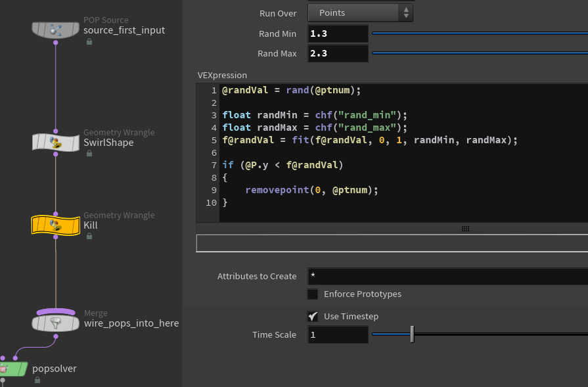Image resolution: width=588 pixels, height=387 pixels.
Task: Click the Time Scale value field
Action: (x=338, y=335)
